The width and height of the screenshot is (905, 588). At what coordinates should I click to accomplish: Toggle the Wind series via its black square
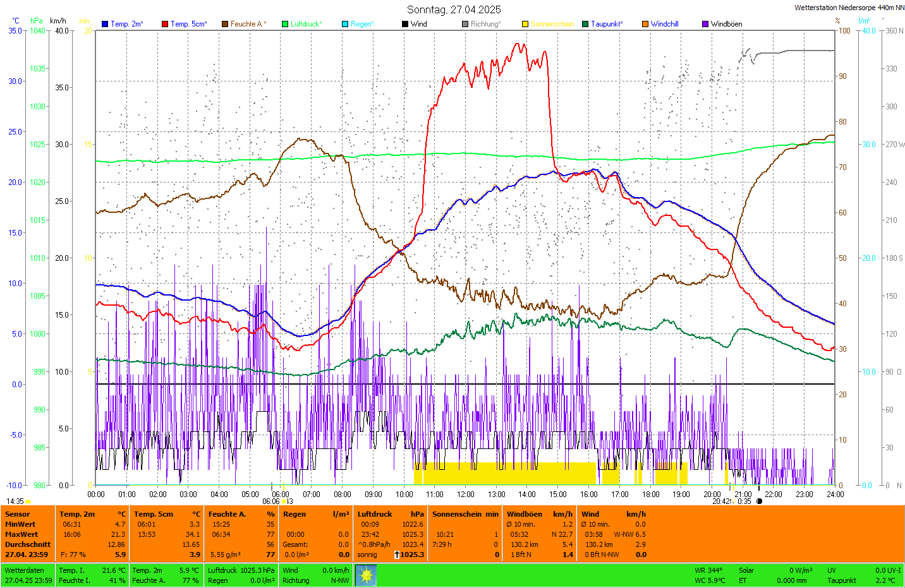405,24
